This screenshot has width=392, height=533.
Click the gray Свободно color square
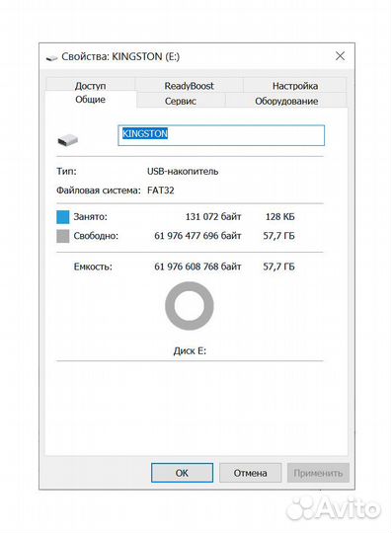[63, 236]
